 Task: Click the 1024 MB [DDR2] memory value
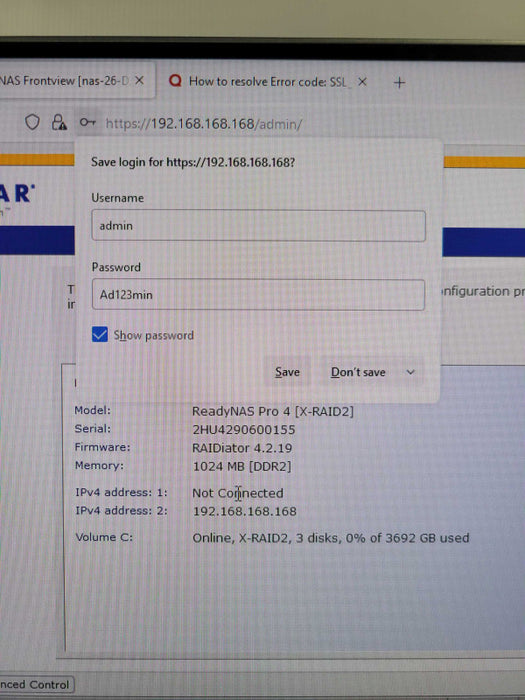[x=242, y=467]
